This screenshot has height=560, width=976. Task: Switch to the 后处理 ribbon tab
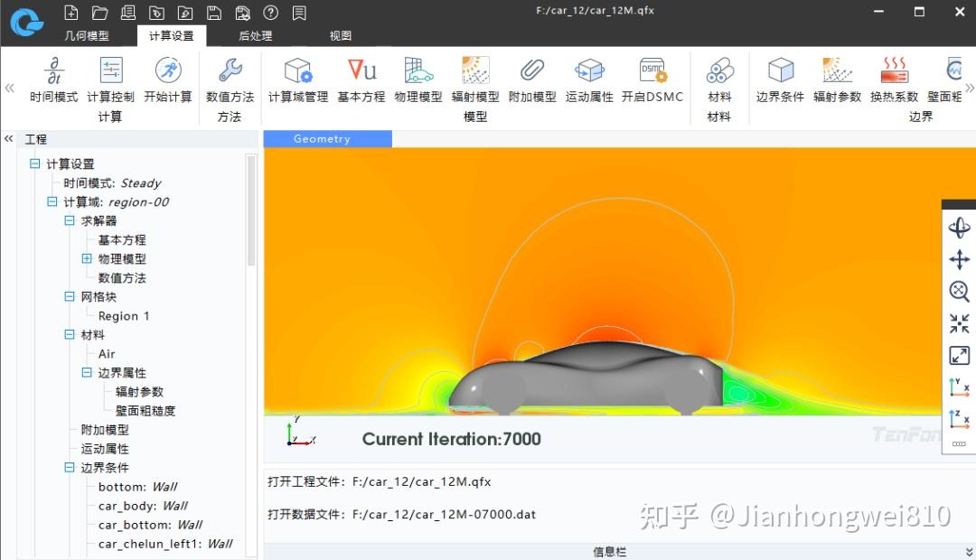click(255, 35)
